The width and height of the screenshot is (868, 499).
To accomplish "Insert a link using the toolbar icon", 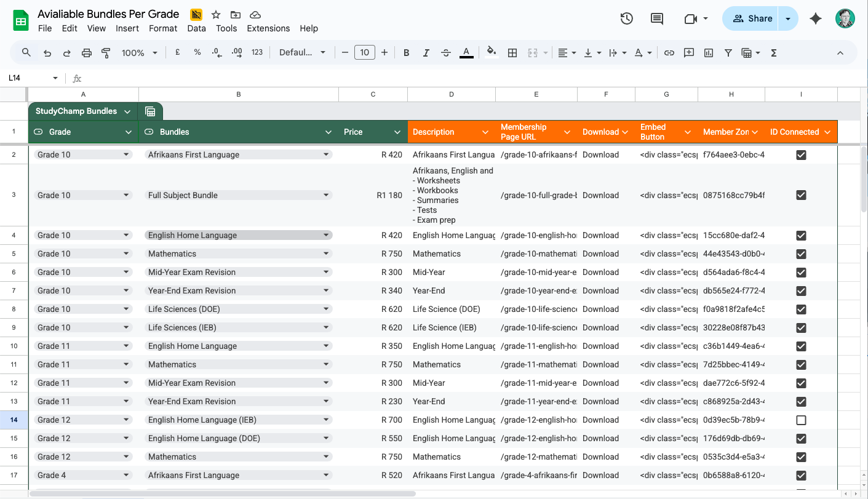I will point(669,53).
